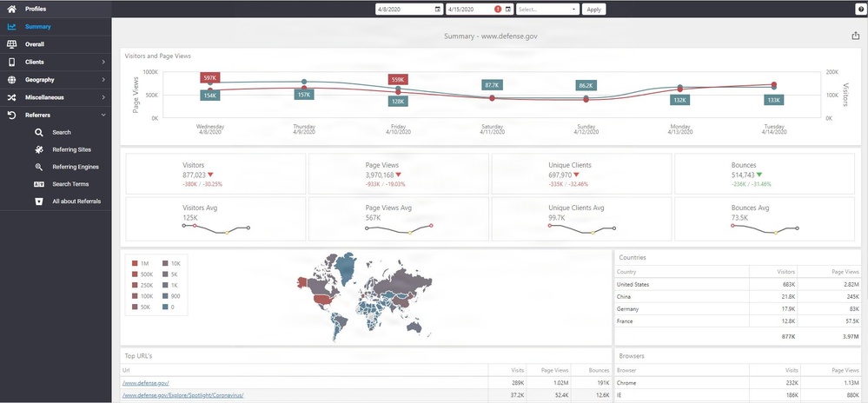Click the 86.2K data label on Sunday
This screenshot has width=868, height=403.
pos(586,86)
